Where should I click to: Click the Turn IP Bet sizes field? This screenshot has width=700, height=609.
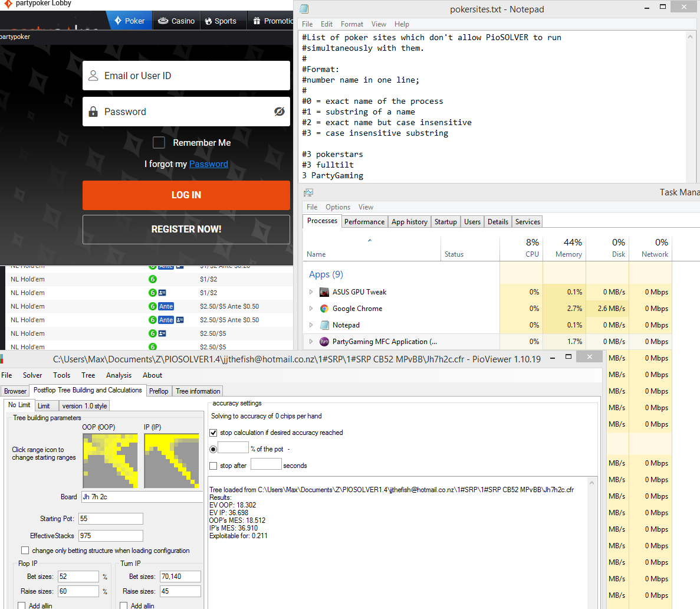click(x=180, y=577)
